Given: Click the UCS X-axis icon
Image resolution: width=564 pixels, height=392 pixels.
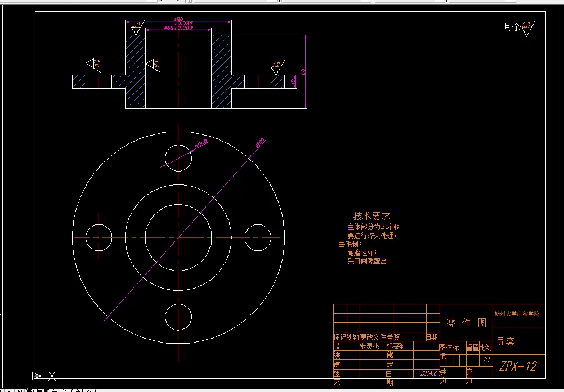Looking at the screenshot, I should click(x=52, y=376).
